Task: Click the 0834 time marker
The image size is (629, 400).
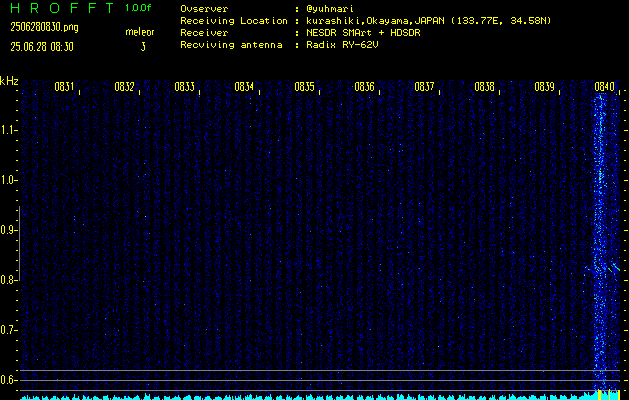Action: click(244, 87)
